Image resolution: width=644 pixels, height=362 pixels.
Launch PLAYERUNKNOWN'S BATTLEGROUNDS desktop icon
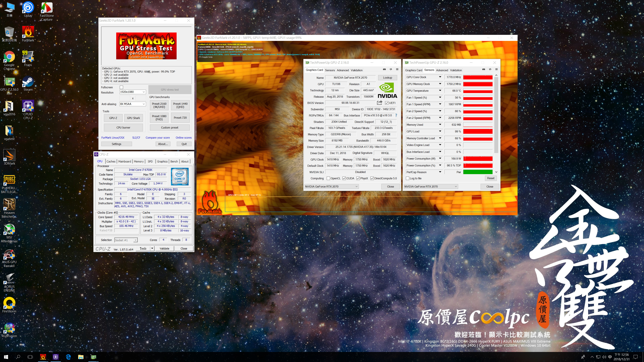[9, 184]
